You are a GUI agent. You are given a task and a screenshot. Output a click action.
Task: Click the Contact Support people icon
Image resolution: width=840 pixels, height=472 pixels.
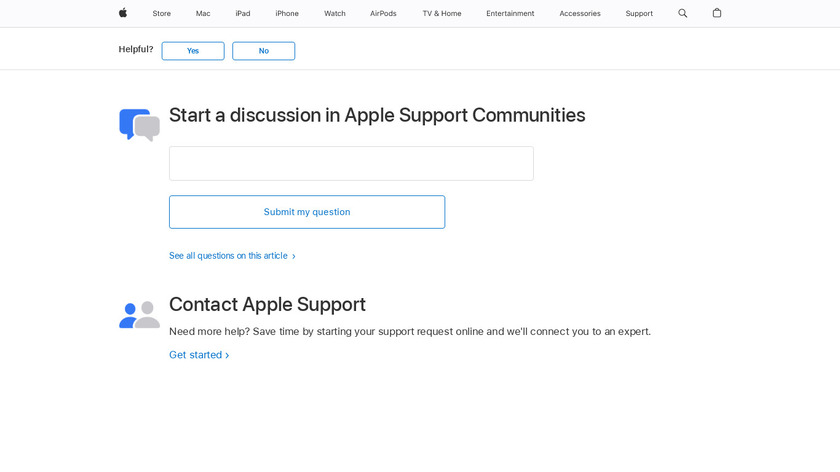(139, 315)
